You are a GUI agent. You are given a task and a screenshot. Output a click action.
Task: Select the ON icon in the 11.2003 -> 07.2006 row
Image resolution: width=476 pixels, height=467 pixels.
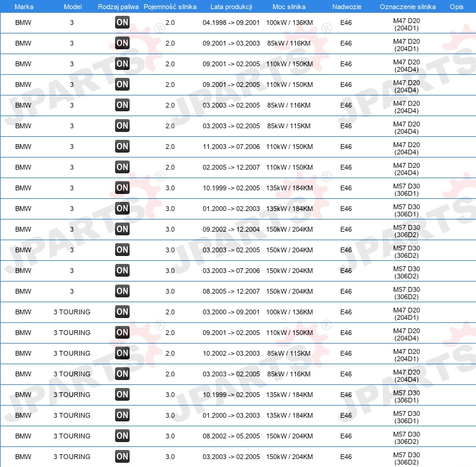pos(122,146)
